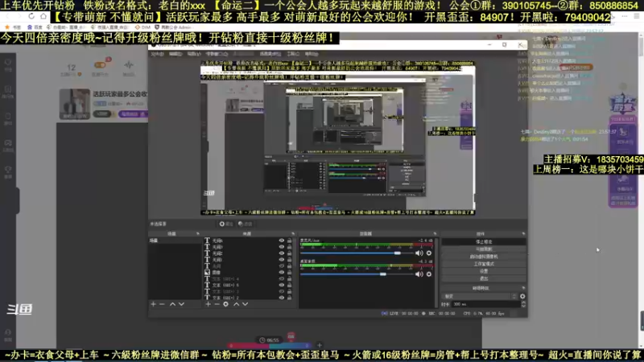Open OBS Help menu 帮助(H)

[312, 54]
